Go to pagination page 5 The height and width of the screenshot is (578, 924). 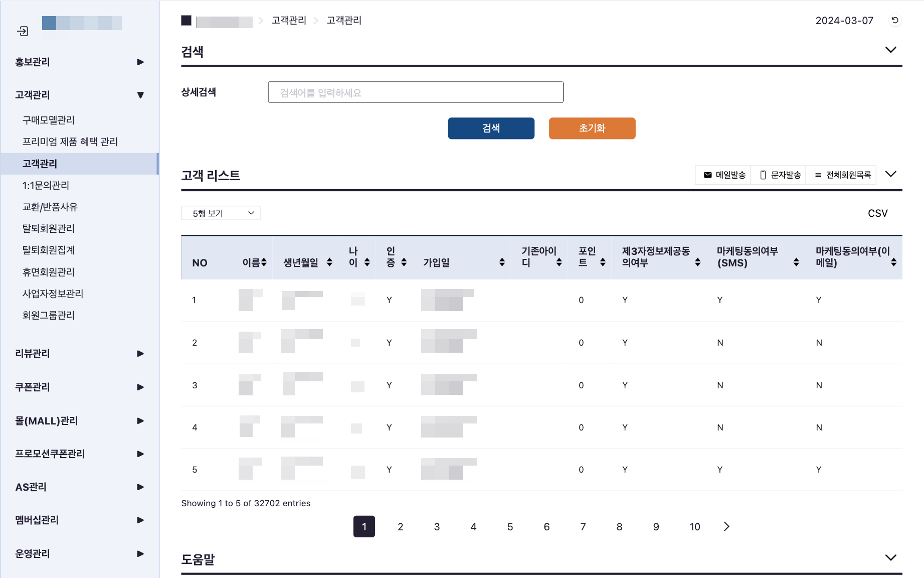[x=510, y=526]
